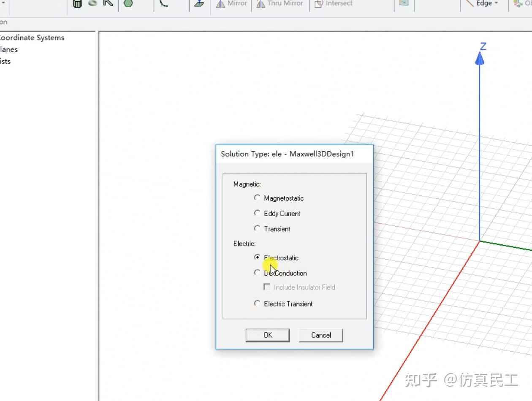Viewport: 532px width, 401px height.
Task: Click the Thru Mirror toolbar button
Action: pyautogui.click(x=280, y=3)
